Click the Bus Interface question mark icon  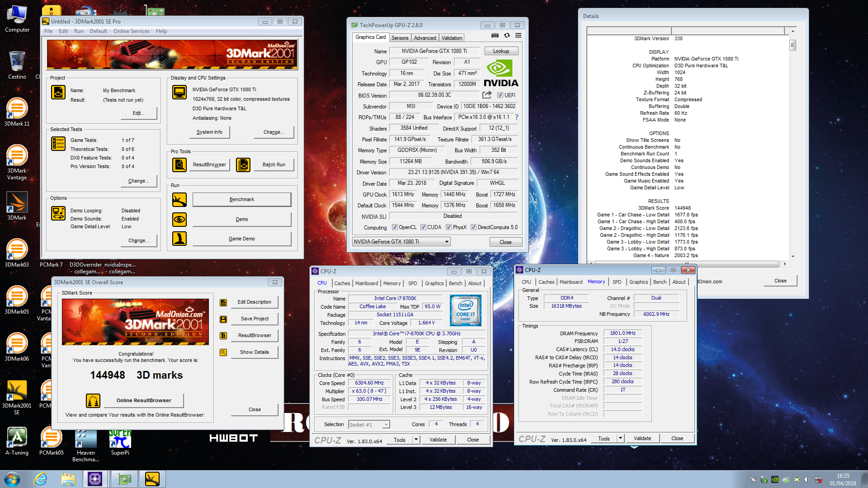pos(516,117)
